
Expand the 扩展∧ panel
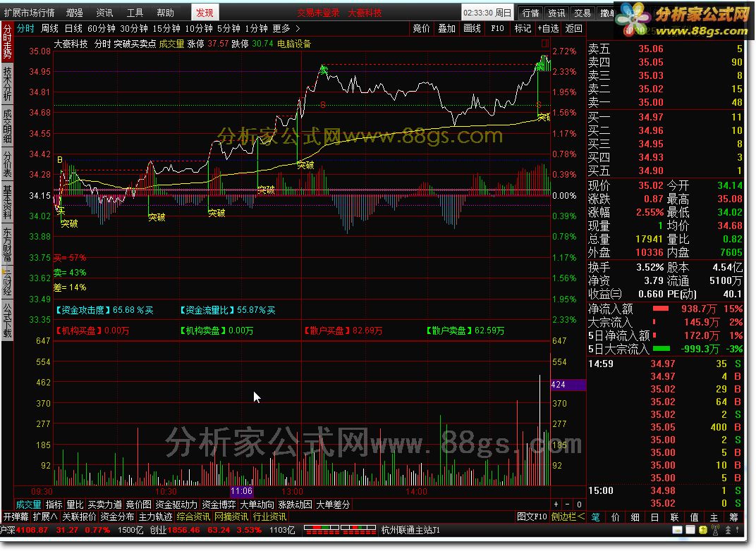(45, 516)
